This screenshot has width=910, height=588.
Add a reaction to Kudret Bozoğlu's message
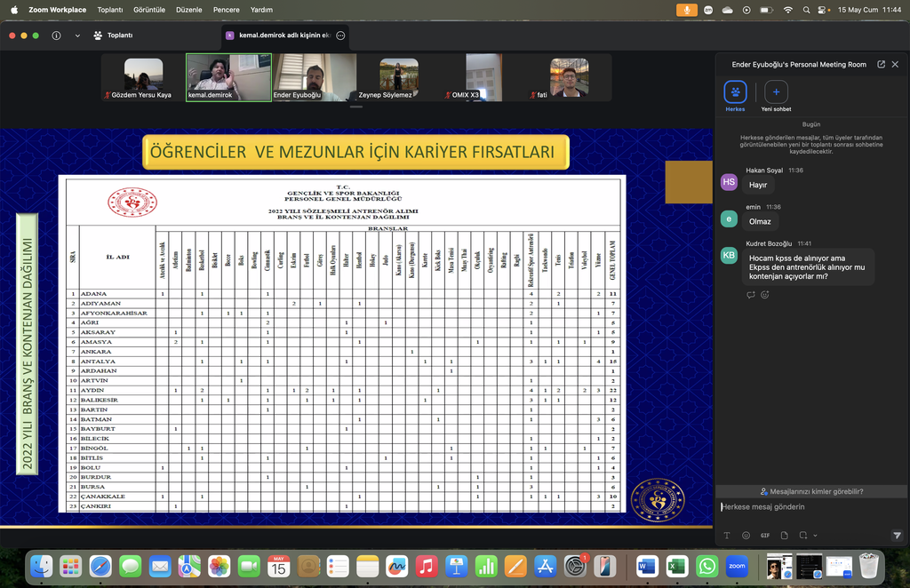pyautogui.click(x=765, y=295)
